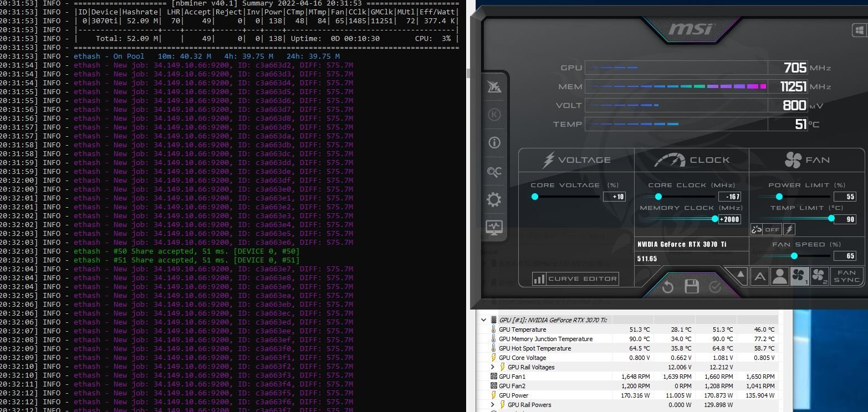The height and width of the screenshot is (412, 868).
Task: Click the Fan section fan icon
Action: click(x=793, y=160)
